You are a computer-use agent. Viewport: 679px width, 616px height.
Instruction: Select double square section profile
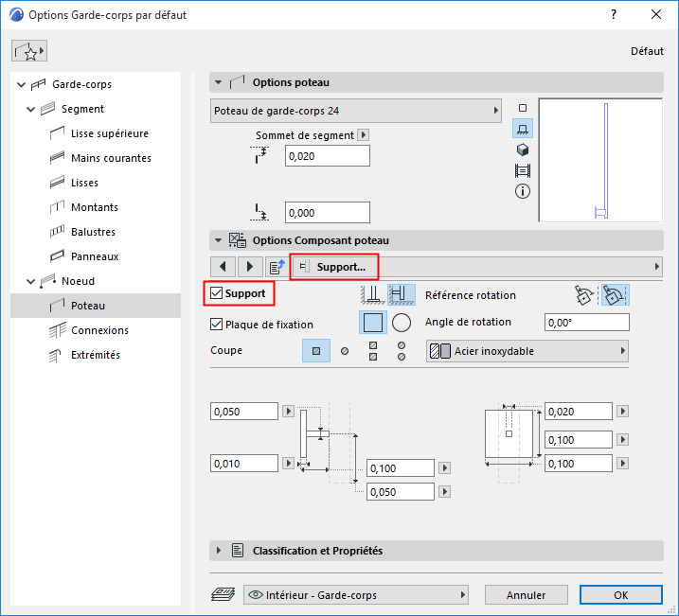[373, 351]
